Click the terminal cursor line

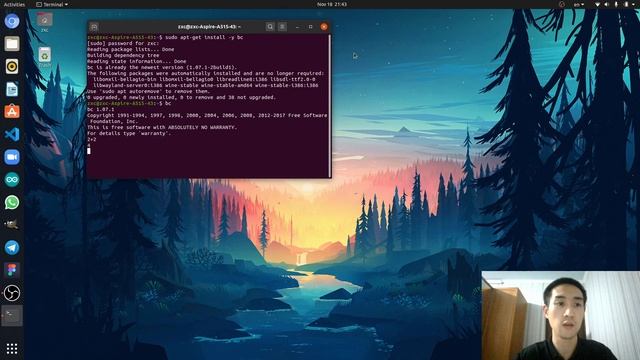[89, 151]
